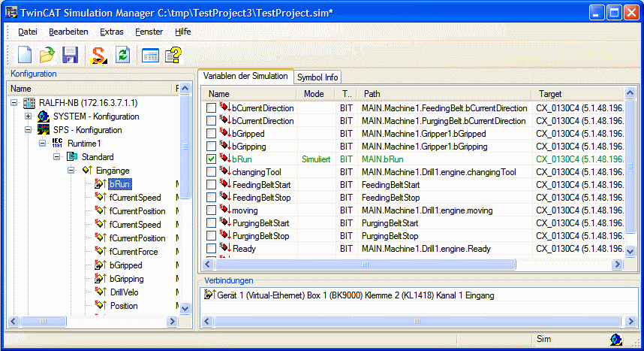Screen dimensions: 644x351
Task: Collapse the Runtime1 node
Action: (43, 144)
